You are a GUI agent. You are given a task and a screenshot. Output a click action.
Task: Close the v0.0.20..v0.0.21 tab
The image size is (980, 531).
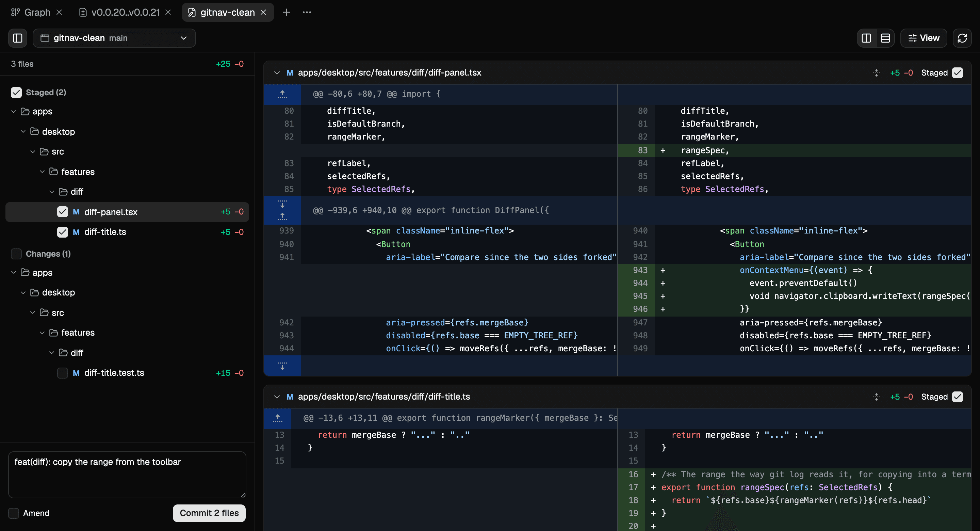(x=168, y=12)
